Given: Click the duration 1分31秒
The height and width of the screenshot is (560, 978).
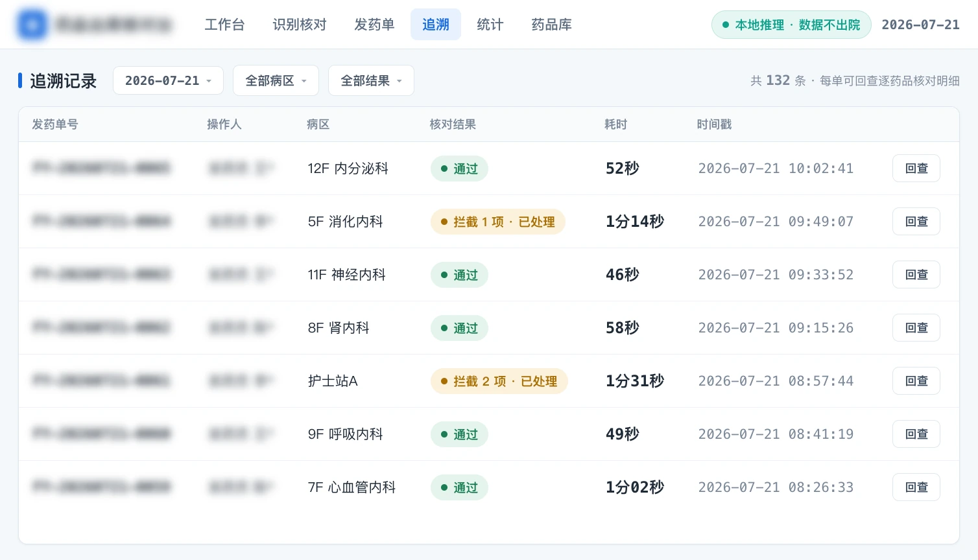Looking at the screenshot, I should (635, 381).
